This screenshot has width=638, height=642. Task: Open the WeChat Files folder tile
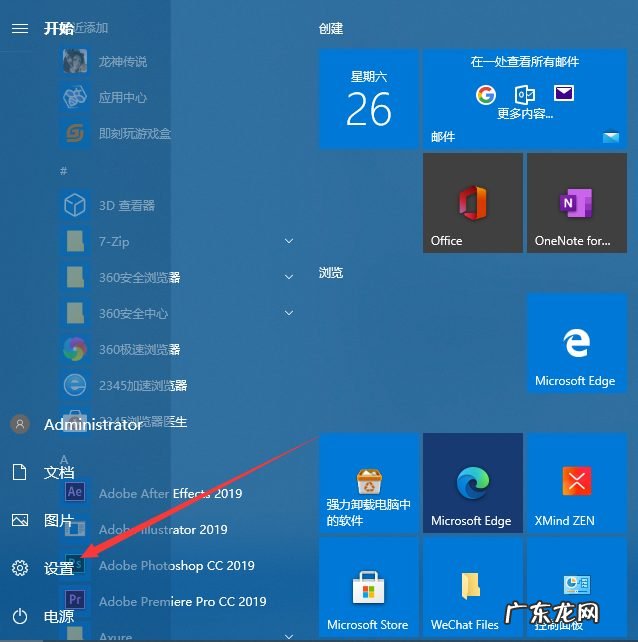click(x=473, y=587)
